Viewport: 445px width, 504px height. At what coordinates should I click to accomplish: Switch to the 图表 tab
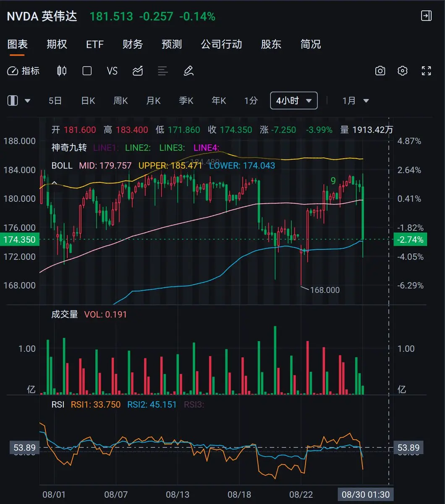[x=18, y=44]
